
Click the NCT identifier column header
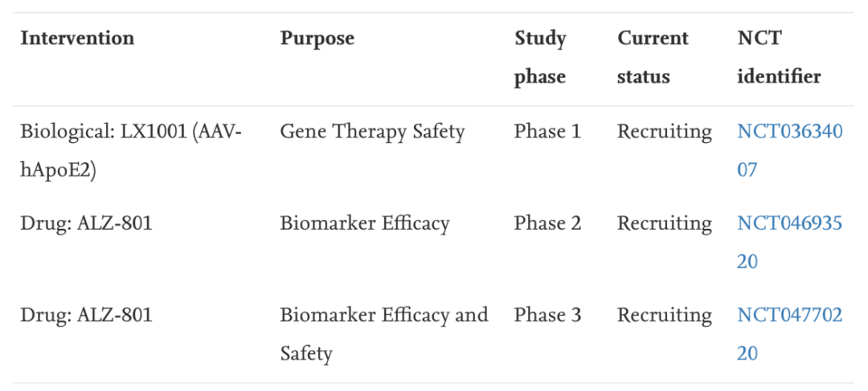tap(778, 57)
